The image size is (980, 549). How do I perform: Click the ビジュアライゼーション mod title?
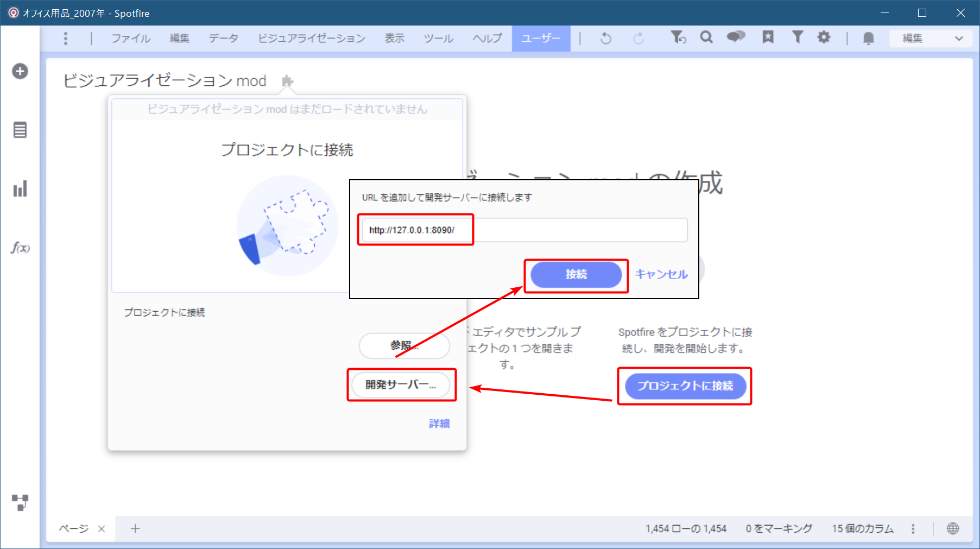point(165,81)
